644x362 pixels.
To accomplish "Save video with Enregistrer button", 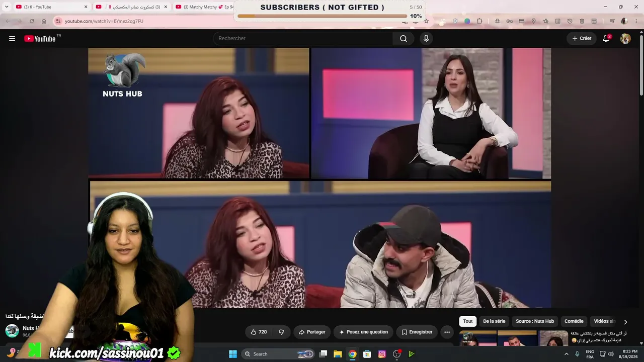I will [417, 332].
